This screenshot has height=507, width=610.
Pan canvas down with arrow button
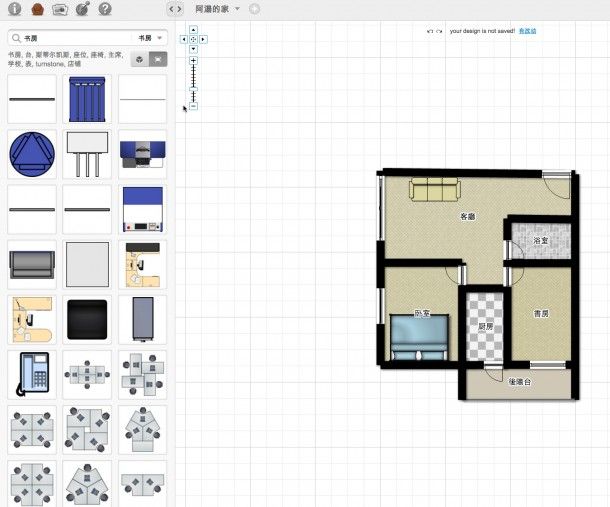pos(193,49)
